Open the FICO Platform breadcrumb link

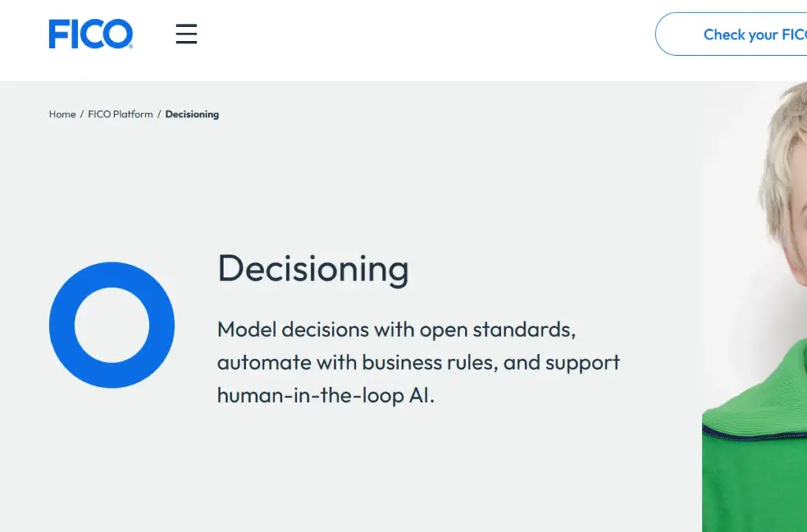coord(121,114)
